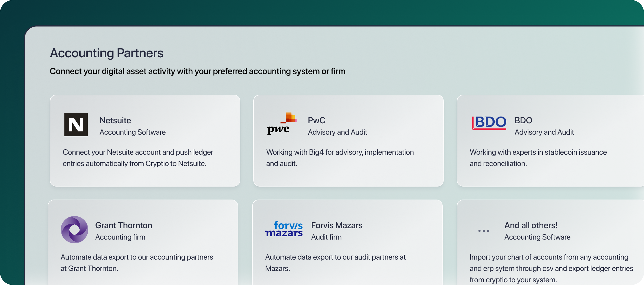Viewport: 644px width, 285px height.
Task: Click the PwC Big4 advisory description
Action: point(340,158)
